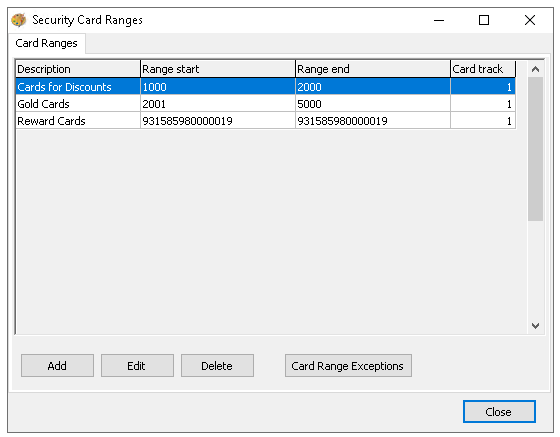Image resolution: width=560 pixels, height=437 pixels.
Task: Click the Close button
Action: pyautogui.click(x=499, y=412)
